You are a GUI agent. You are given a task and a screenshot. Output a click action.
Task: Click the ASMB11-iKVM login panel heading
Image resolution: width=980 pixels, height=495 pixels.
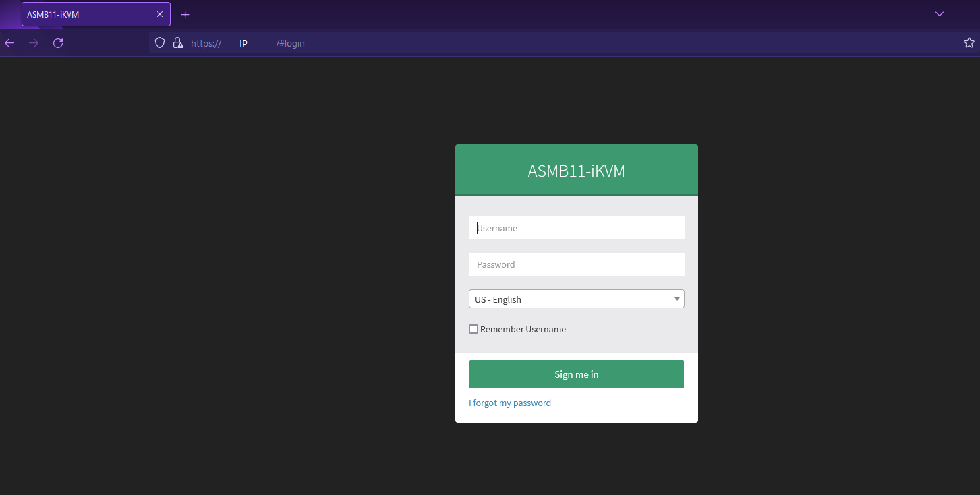577,171
